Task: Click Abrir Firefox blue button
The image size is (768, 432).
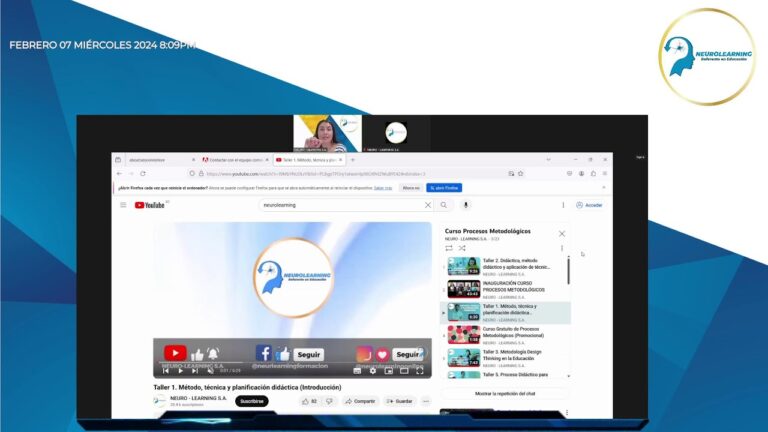Action: pyautogui.click(x=444, y=188)
